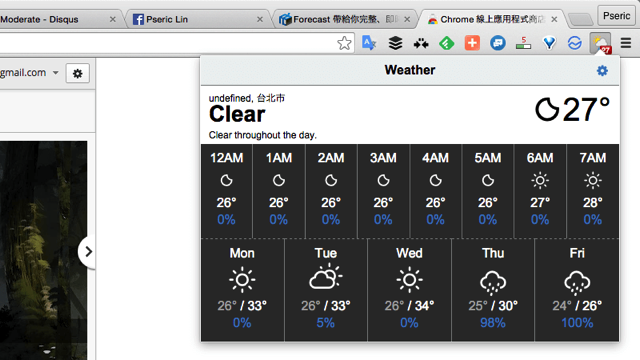Image resolution: width=640 pixels, height=360 pixels.
Task: Click the bookmark star in address bar
Action: pyautogui.click(x=344, y=43)
